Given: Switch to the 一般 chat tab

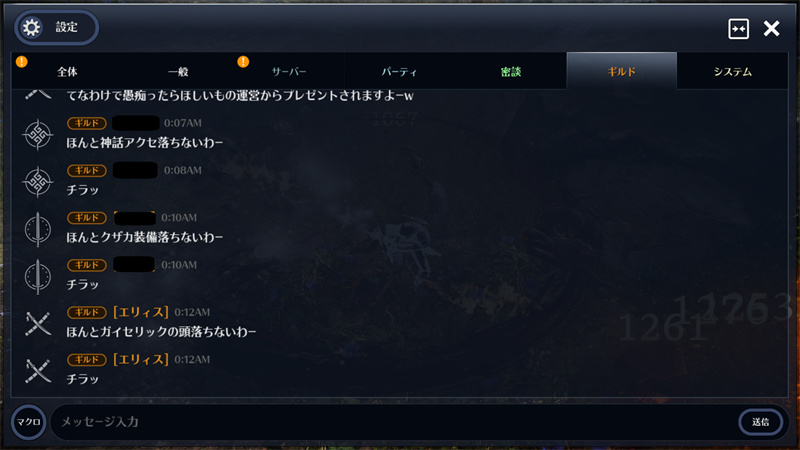Looking at the screenshot, I should click(178, 71).
